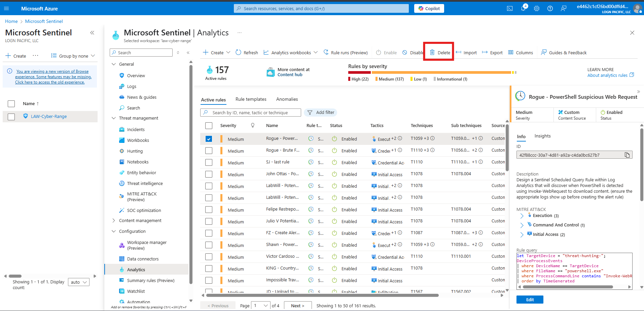
Task: Open the help question mark icon
Action: (x=550, y=8)
